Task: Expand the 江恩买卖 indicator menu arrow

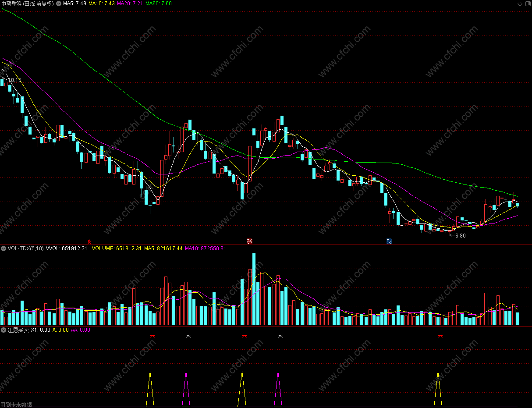Action: tap(4, 330)
